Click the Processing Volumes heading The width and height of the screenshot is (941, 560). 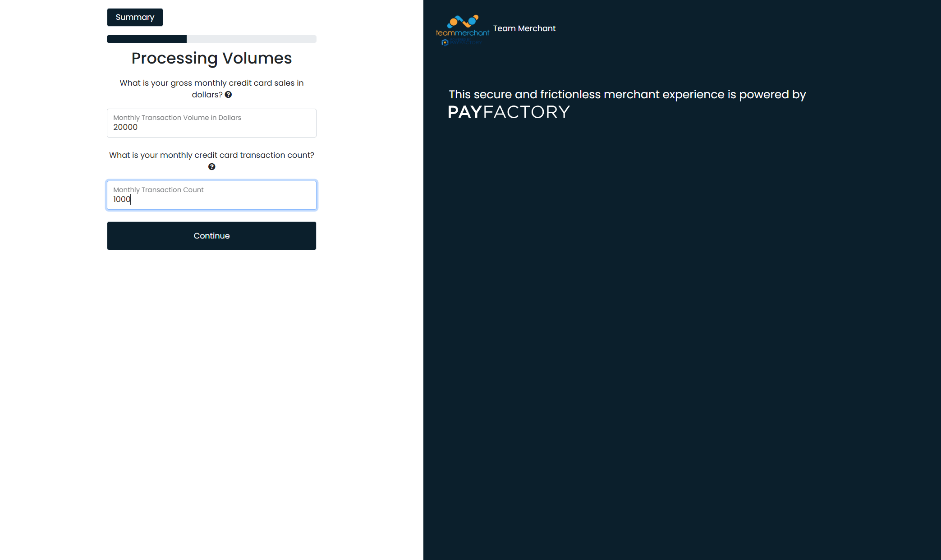[x=211, y=58]
